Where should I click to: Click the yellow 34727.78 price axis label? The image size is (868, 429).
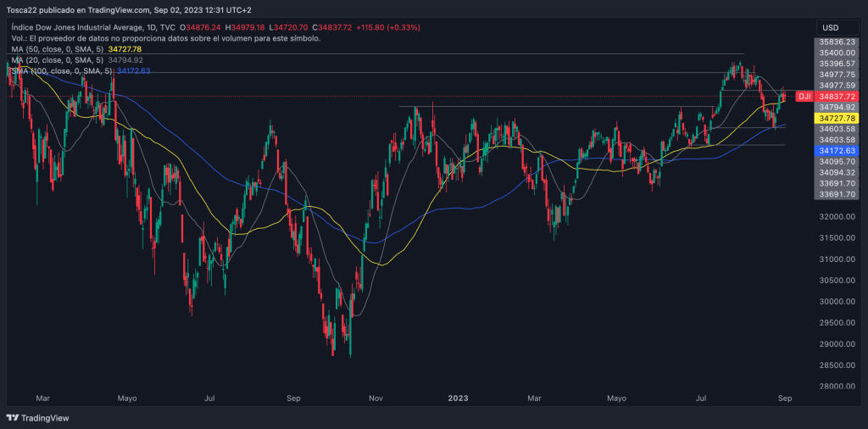[x=837, y=119]
